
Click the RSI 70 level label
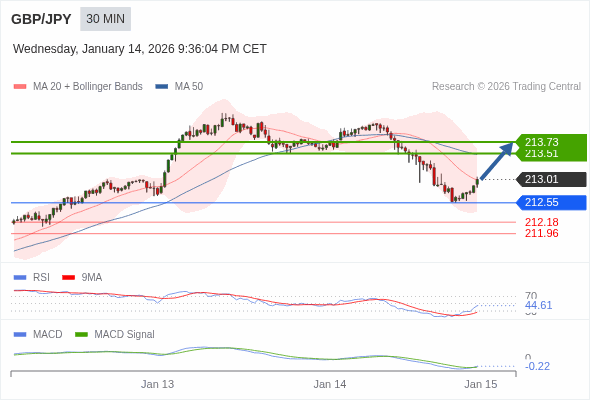531,295
